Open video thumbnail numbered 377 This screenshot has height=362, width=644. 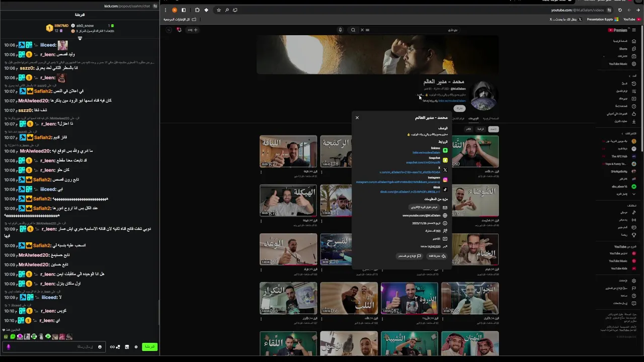(288, 151)
